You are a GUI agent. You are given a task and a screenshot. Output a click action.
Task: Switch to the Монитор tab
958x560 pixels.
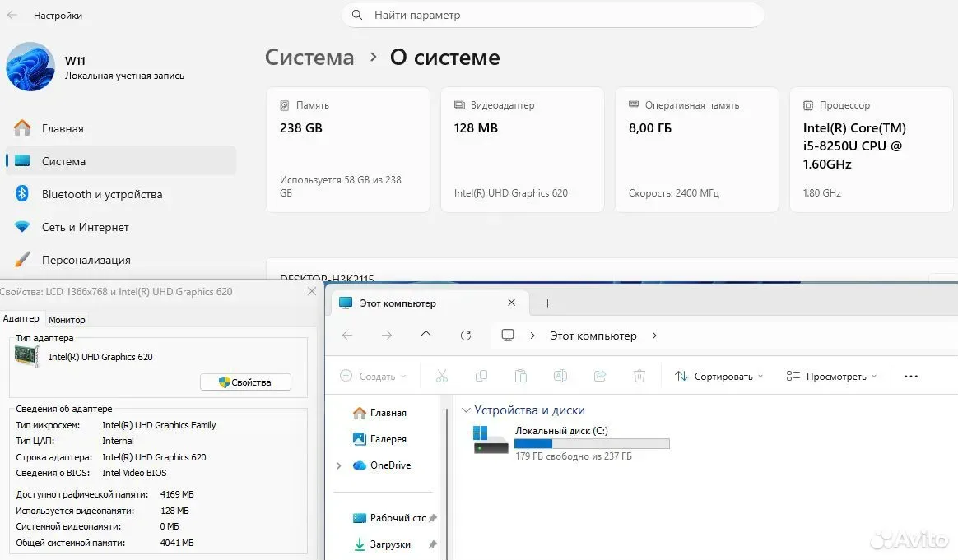67,319
